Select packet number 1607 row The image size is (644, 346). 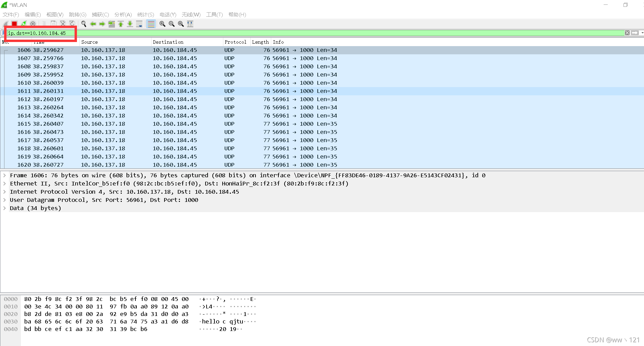[322, 58]
